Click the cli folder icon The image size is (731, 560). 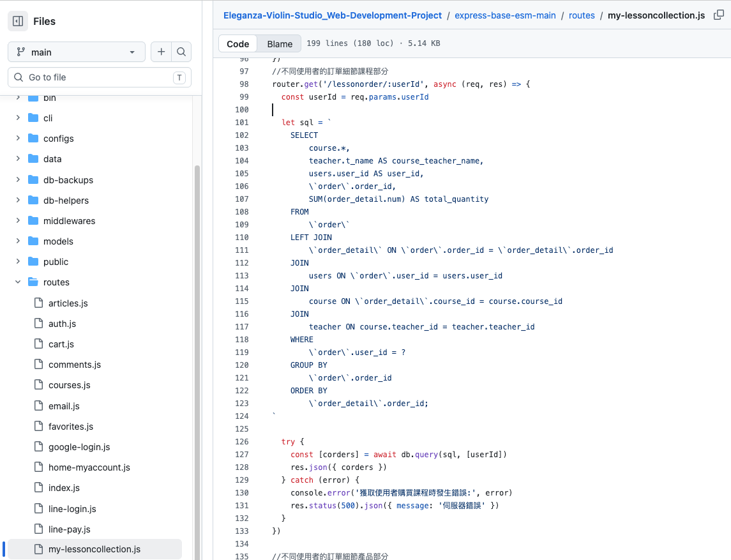pyautogui.click(x=33, y=118)
